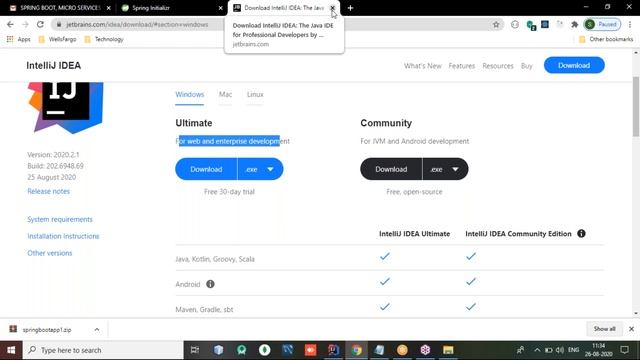Open Buy menu item

pos(527,66)
